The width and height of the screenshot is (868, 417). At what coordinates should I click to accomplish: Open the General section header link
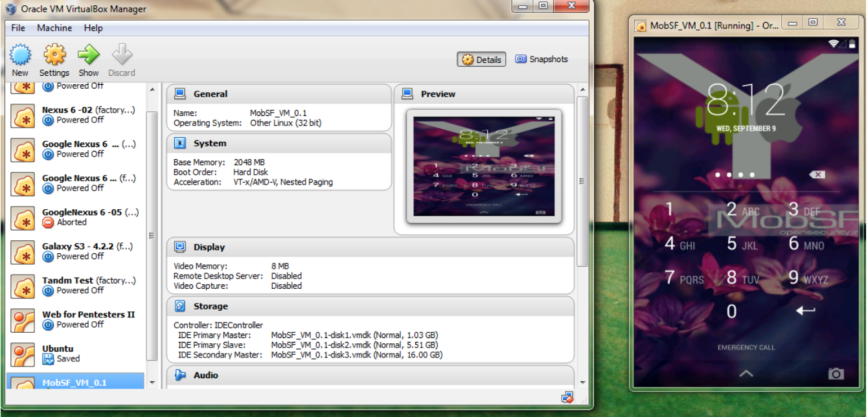tap(211, 94)
